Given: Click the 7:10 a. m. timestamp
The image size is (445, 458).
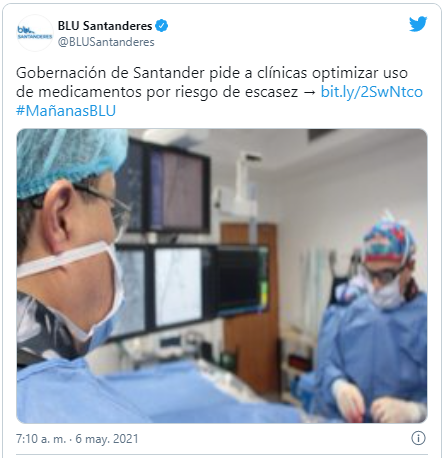Looking at the screenshot, I should (x=41, y=439).
